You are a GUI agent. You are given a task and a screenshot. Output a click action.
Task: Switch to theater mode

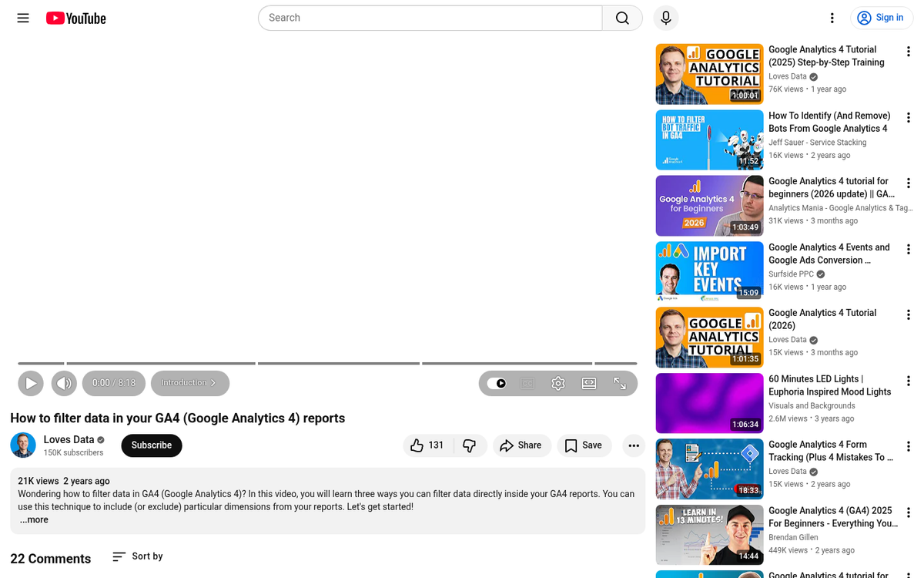click(589, 383)
